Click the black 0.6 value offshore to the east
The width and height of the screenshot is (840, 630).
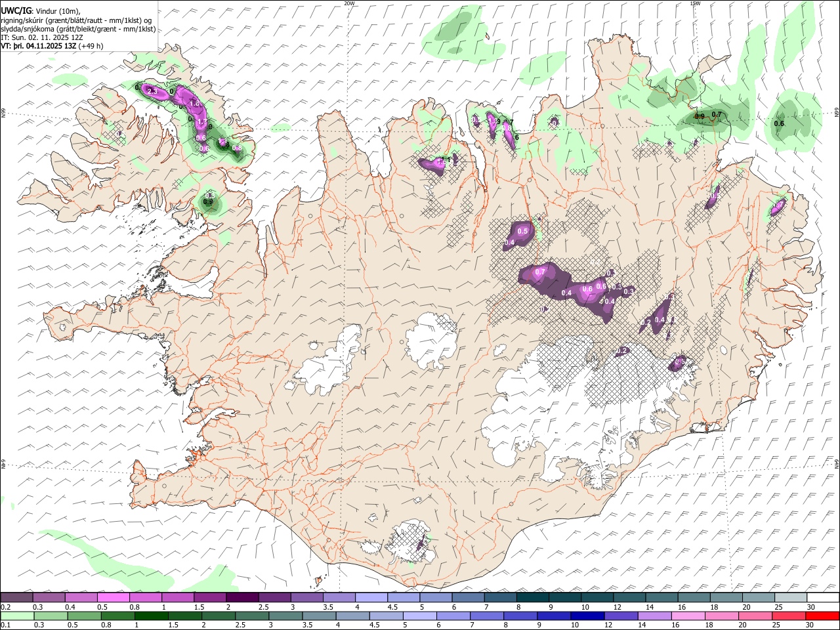click(x=779, y=123)
